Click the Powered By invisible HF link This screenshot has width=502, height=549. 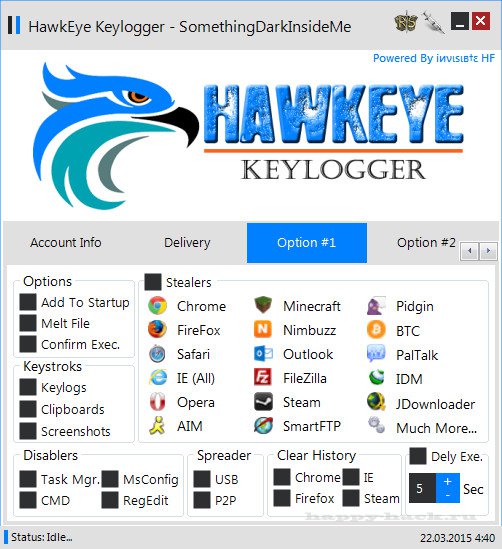point(434,58)
